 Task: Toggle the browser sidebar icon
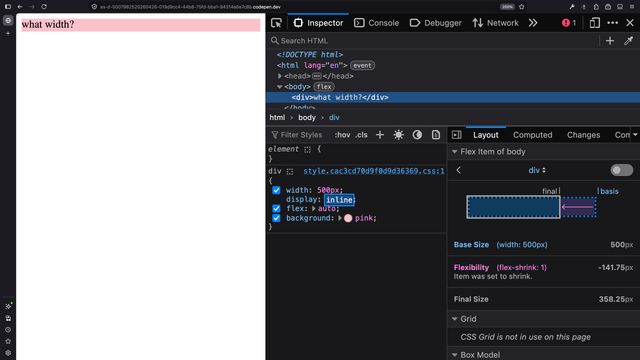(8, 7)
